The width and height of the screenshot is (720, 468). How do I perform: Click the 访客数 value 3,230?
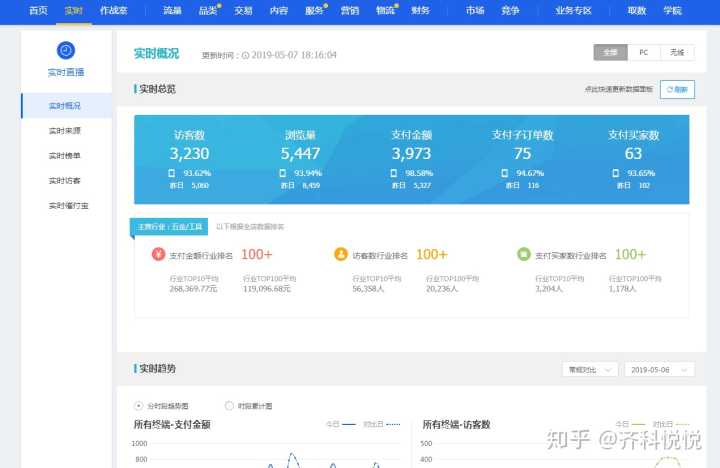(189, 153)
